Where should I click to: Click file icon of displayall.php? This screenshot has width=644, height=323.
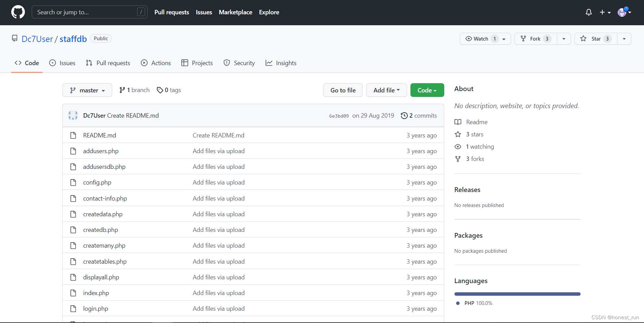[73, 277]
